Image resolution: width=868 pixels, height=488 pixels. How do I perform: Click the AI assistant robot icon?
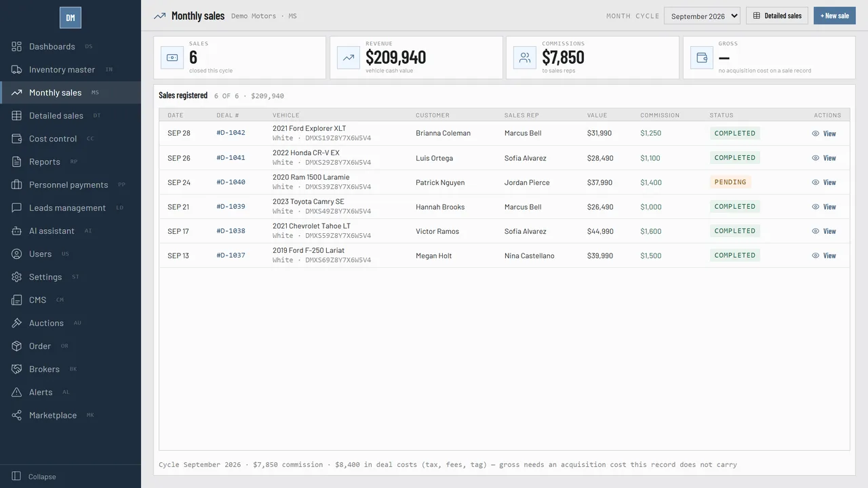coord(16,230)
